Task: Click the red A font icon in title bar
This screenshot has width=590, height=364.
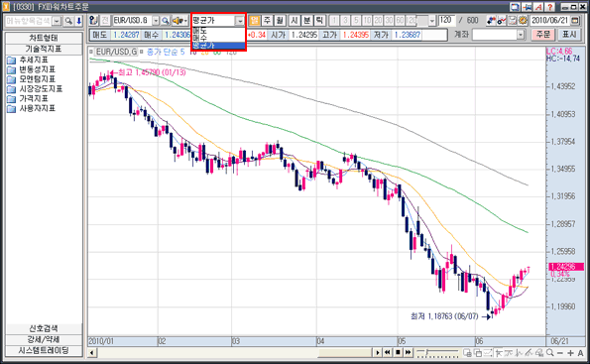Action: point(538,7)
